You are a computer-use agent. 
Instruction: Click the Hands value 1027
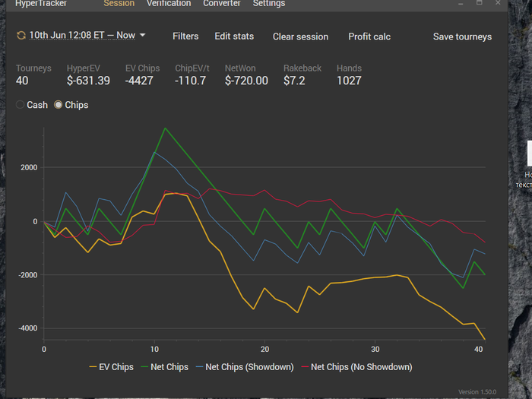[349, 81]
